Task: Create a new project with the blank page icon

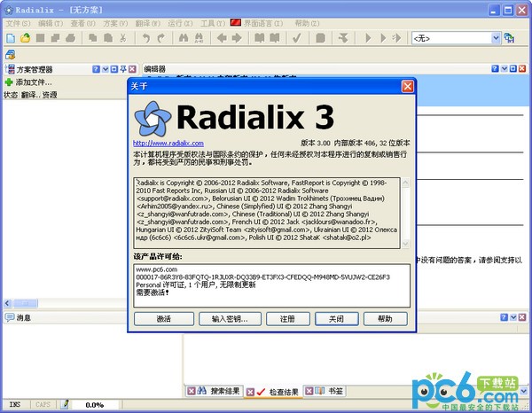Action: pos(11,37)
